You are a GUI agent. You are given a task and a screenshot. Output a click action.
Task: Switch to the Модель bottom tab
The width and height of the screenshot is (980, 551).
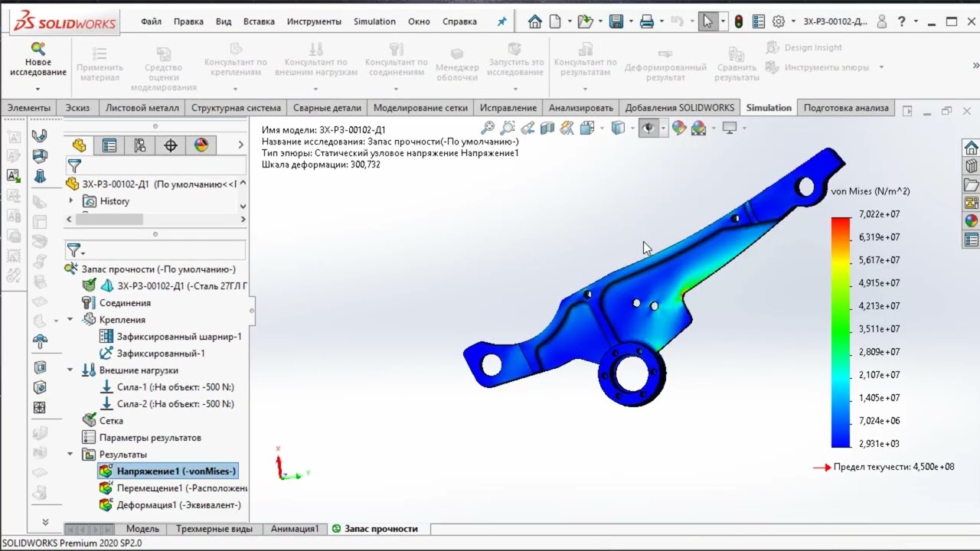tap(142, 529)
